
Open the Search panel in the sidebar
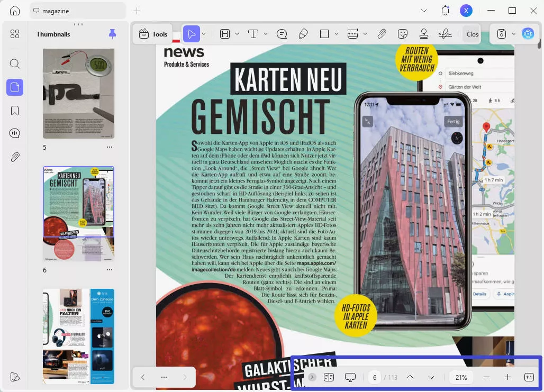pos(14,63)
